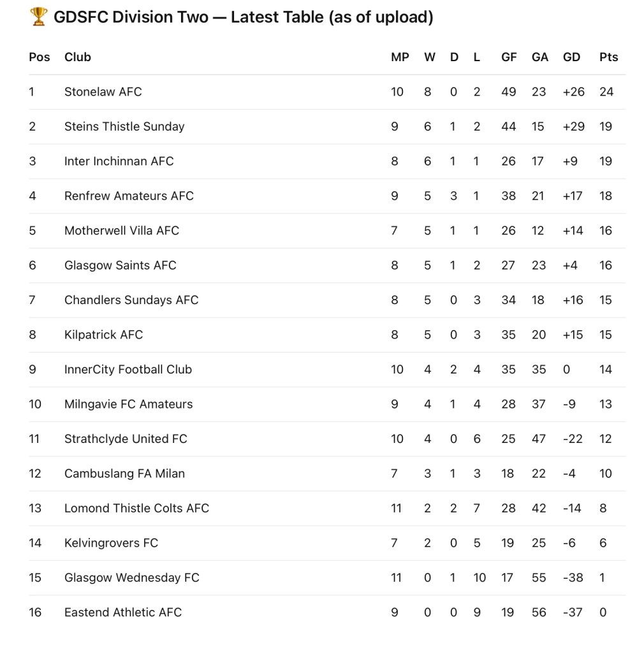Click Renfrew Amateurs AFC in the table
The image size is (644, 652).
(129, 196)
